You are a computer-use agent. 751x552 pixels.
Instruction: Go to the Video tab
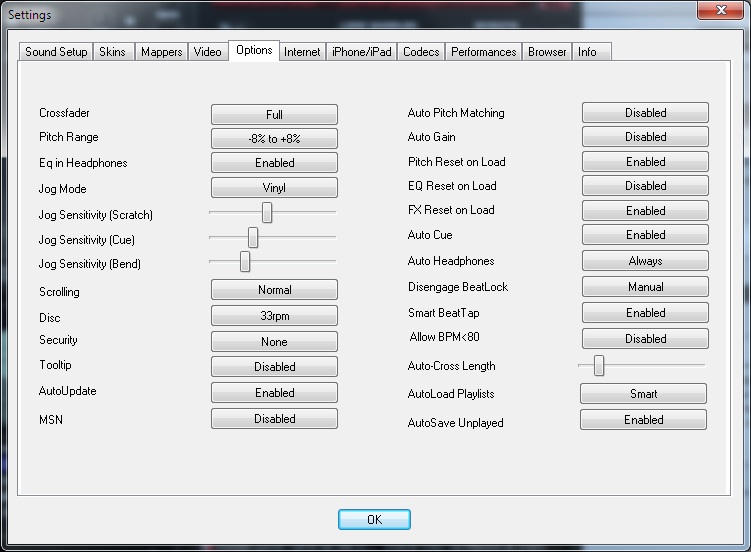coord(207,52)
